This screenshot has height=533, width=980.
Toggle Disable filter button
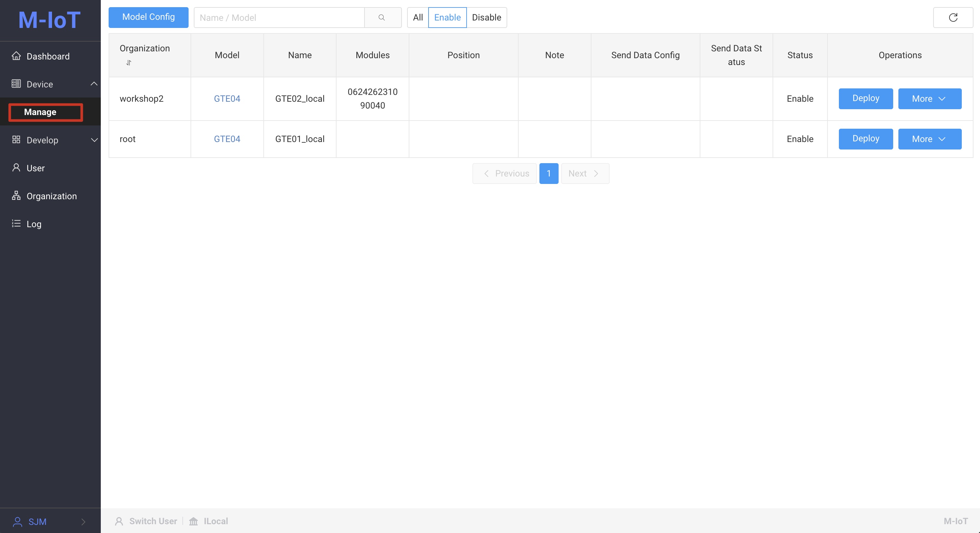coord(486,18)
